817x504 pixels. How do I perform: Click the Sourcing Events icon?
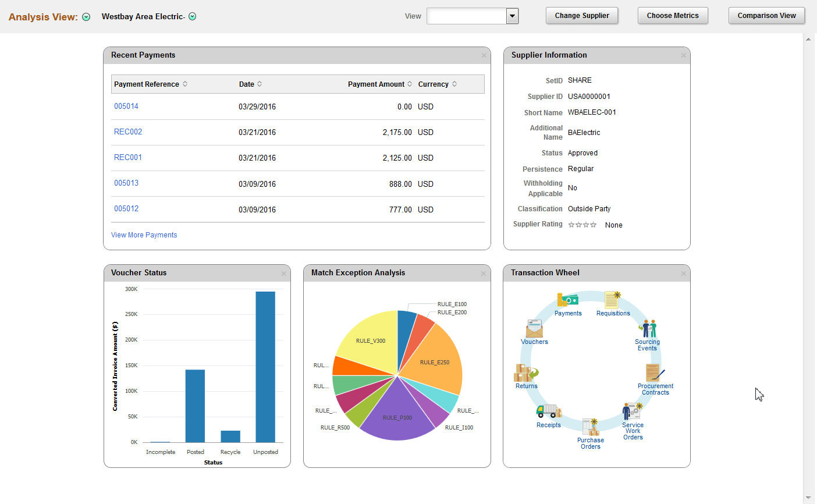[x=648, y=329]
